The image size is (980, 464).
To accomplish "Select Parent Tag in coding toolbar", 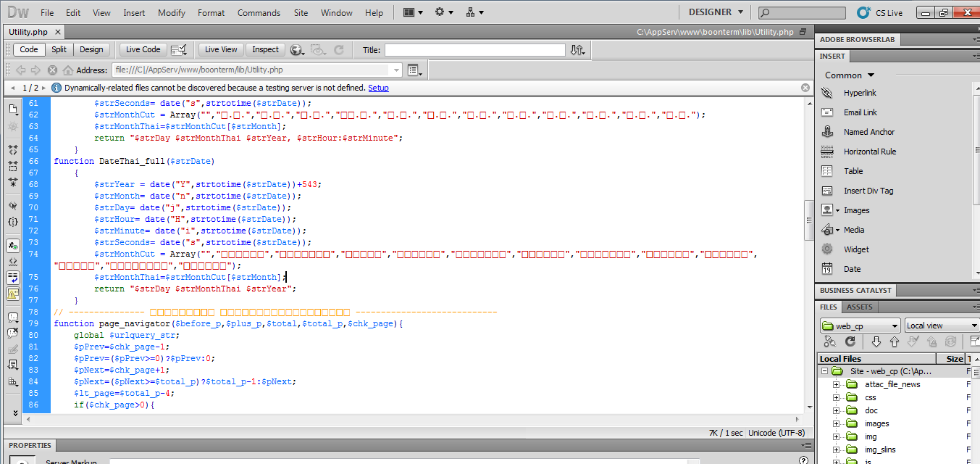I will point(13,205).
